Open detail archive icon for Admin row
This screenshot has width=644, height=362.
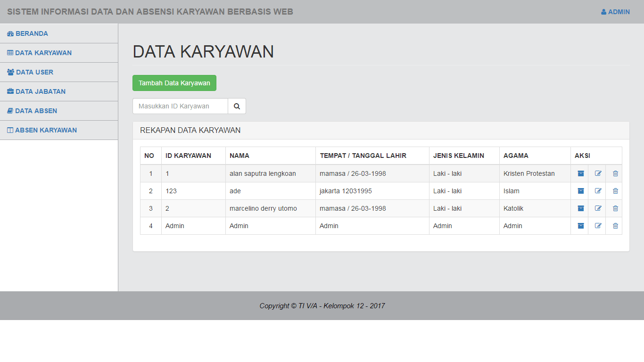[581, 226]
